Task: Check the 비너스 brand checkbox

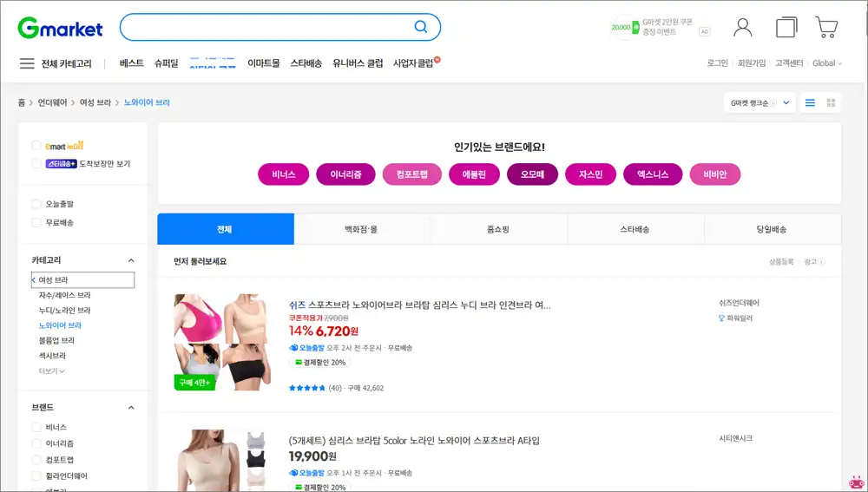Action: [36, 427]
